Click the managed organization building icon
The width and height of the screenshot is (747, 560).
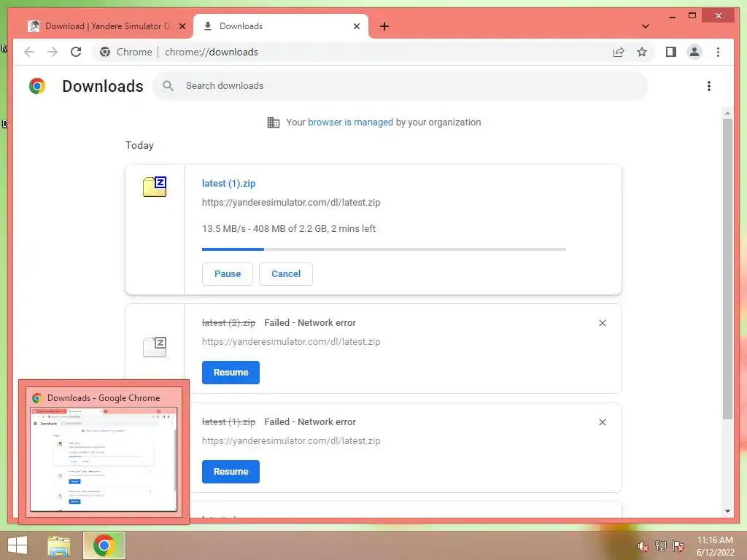click(x=273, y=122)
